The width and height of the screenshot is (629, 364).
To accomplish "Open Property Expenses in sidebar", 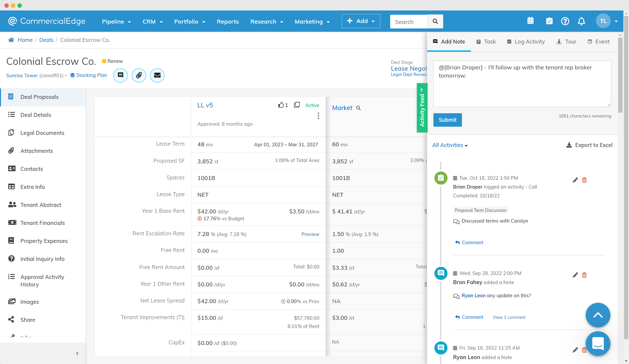I will tap(43, 241).
